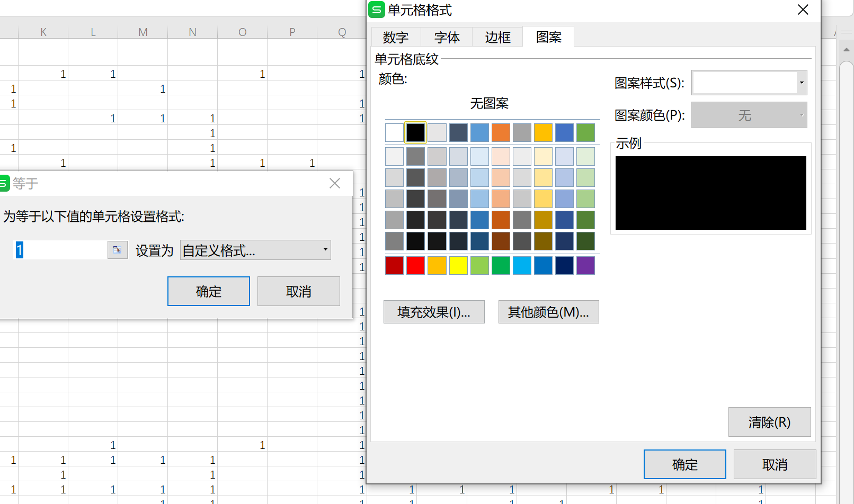Viewport: 854px width, 504px height.
Task: Confirm with 确定 in the 等于 dialog
Action: pyautogui.click(x=208, y=291)
